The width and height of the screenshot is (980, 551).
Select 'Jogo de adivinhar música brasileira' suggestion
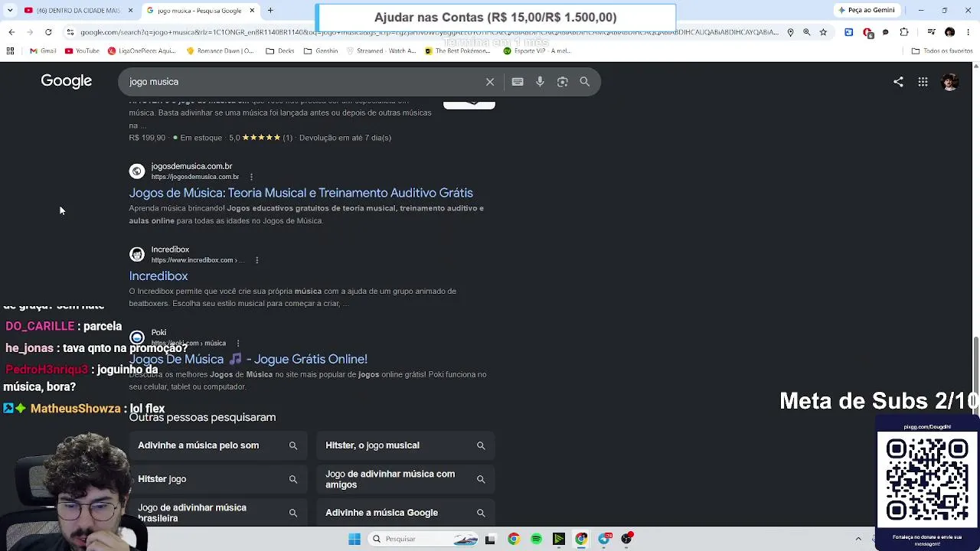pyautogui.click(x=218, y=513)
